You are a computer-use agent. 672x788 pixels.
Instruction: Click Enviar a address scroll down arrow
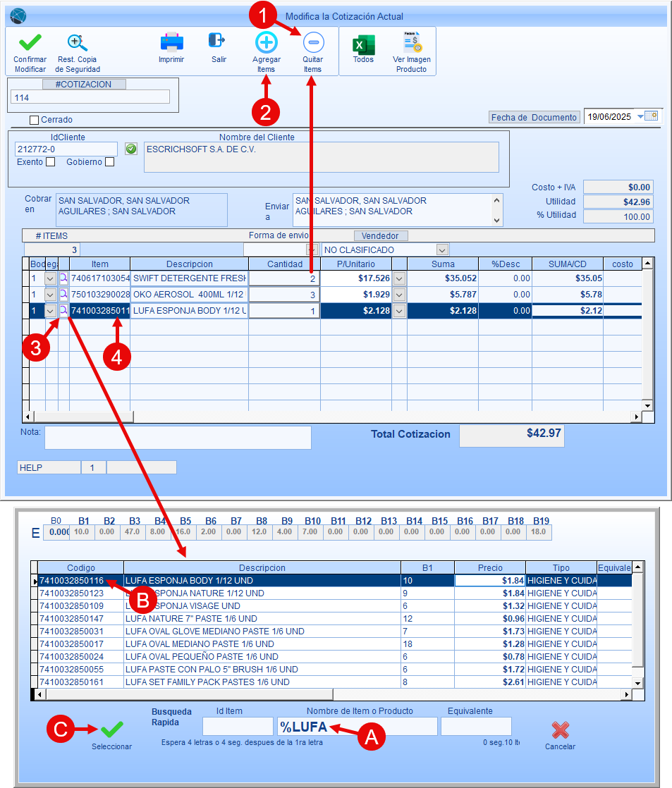pyautogui.click(x=496, y=220)
